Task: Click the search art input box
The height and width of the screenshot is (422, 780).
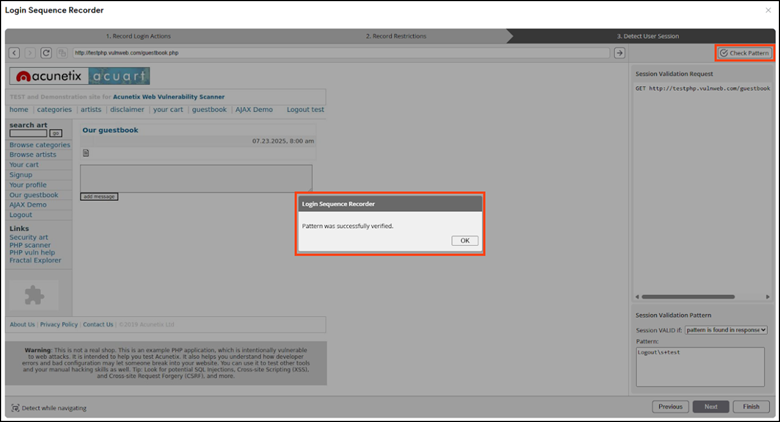Action: point(28,133)
